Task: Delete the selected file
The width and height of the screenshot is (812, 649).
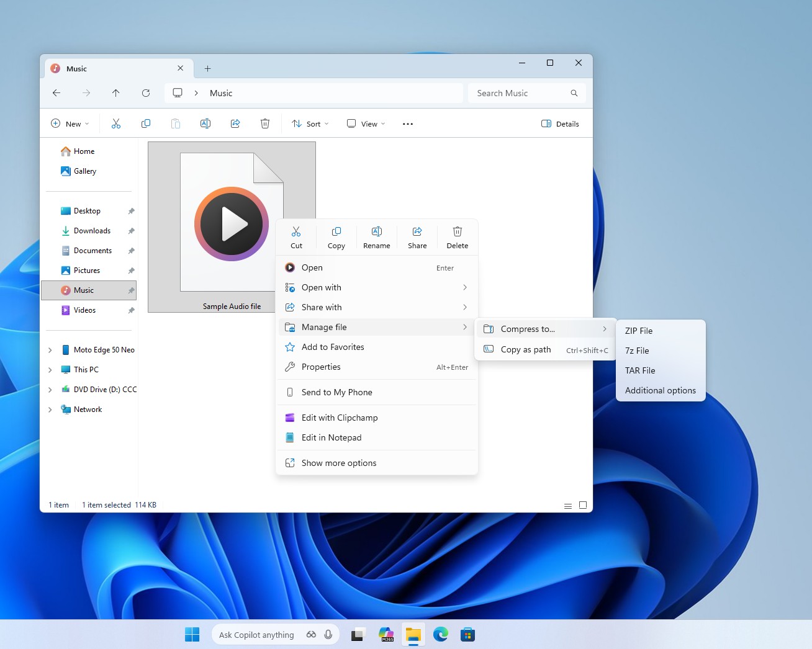Action: click(x=457, y=236)
